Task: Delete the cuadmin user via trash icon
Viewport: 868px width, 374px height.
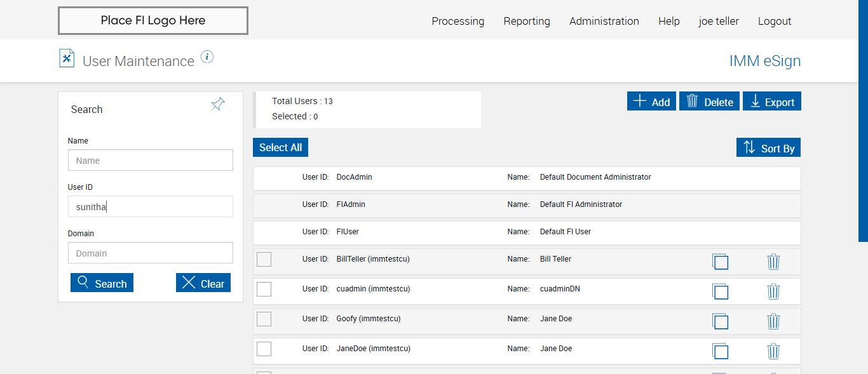Action: 773,291
